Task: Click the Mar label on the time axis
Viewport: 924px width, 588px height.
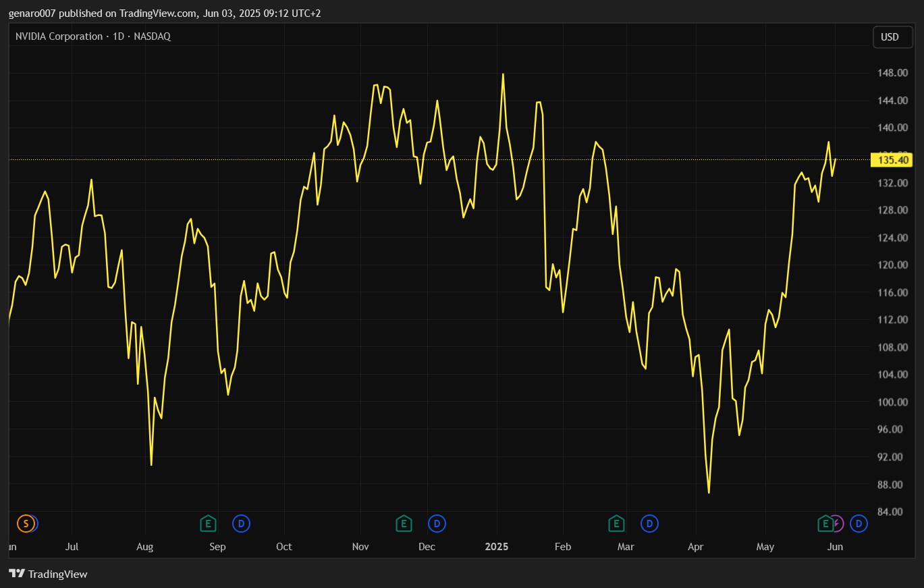Action: coord(626,547)
